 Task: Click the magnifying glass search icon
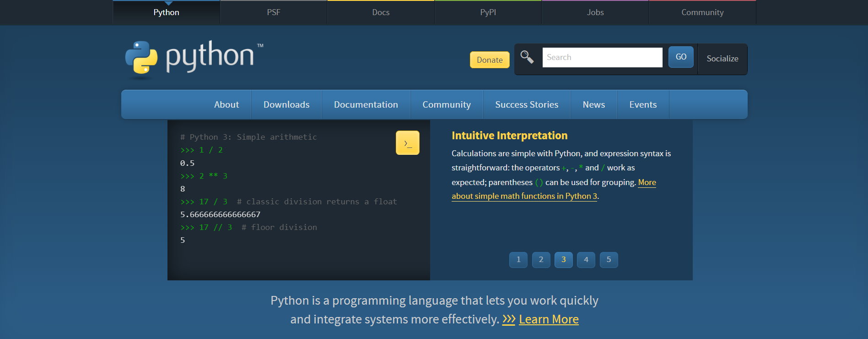tap(527, 57)
